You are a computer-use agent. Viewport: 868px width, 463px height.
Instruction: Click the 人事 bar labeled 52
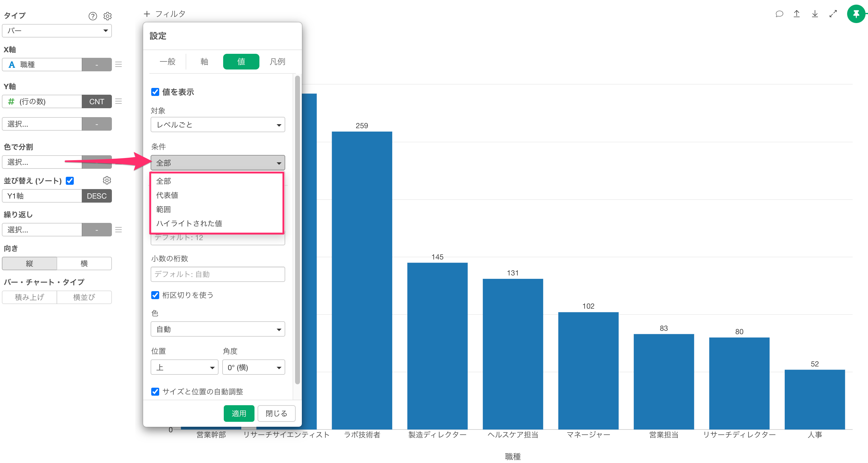point(815,399)
